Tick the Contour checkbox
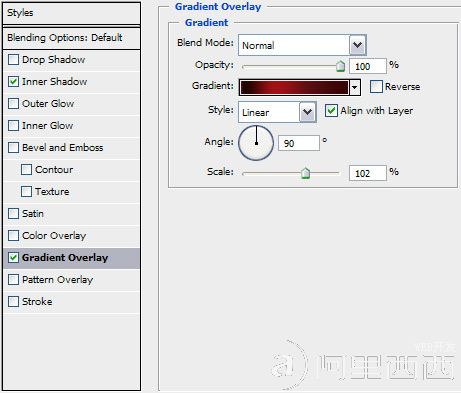 [26, 170]
